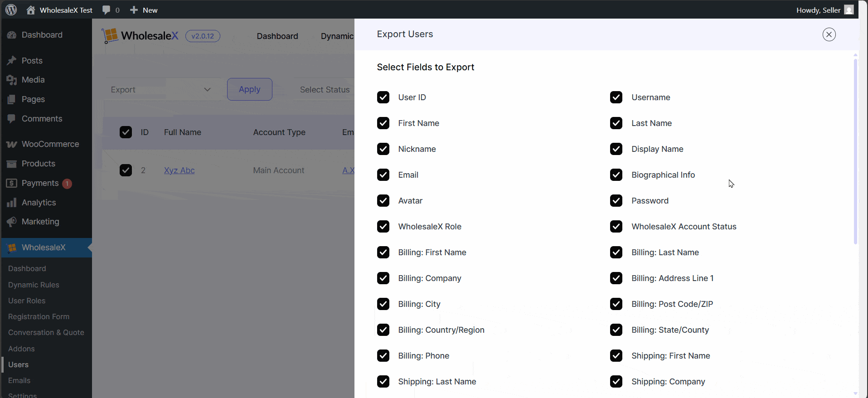Viewport: 868px width, 398px height.
Task: Deselect the Display Name checkbox
Action: (616, 149)
